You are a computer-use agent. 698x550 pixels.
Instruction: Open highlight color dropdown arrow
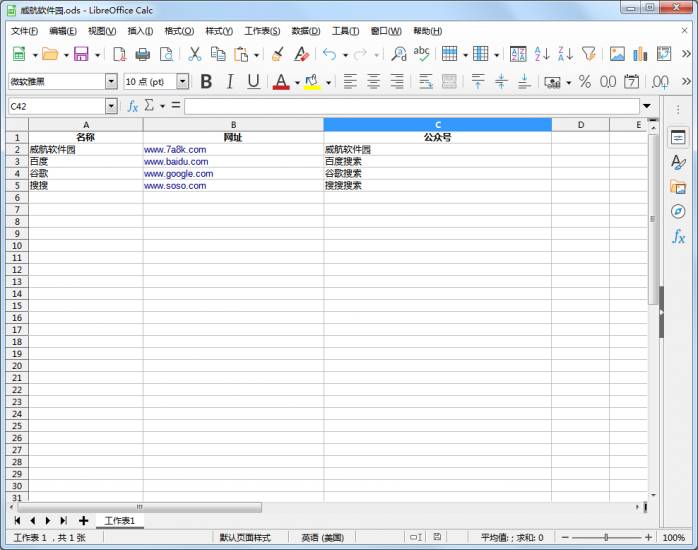328,82
